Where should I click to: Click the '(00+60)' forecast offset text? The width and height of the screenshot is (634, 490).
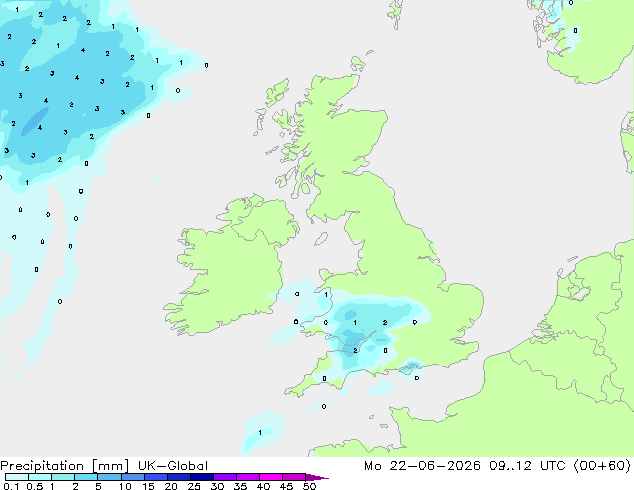point(602,466)
